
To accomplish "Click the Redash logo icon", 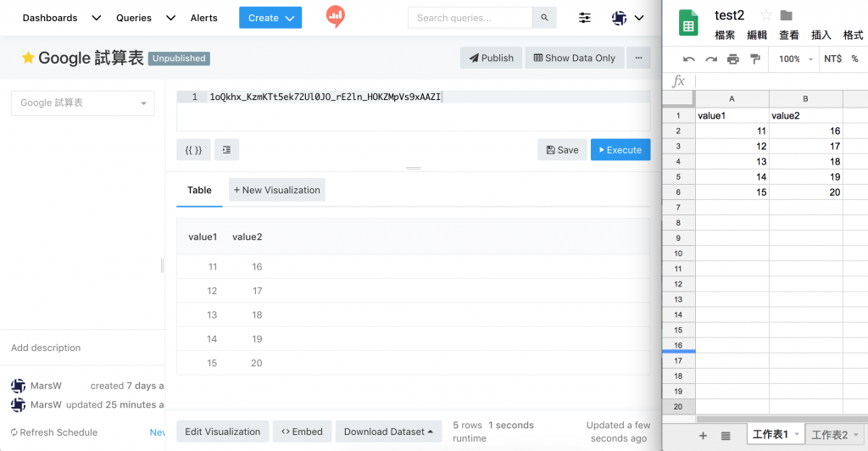I will coord(336,16).
